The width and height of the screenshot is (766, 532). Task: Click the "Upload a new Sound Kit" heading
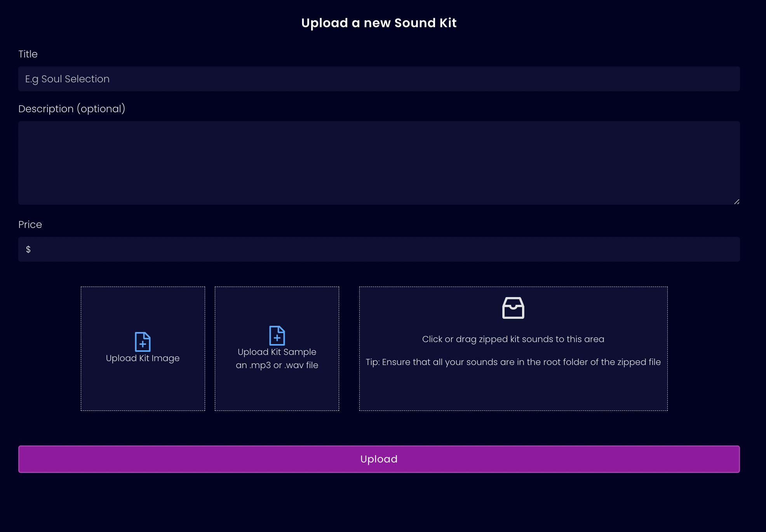pyautogui.click(x=379, y=23)
